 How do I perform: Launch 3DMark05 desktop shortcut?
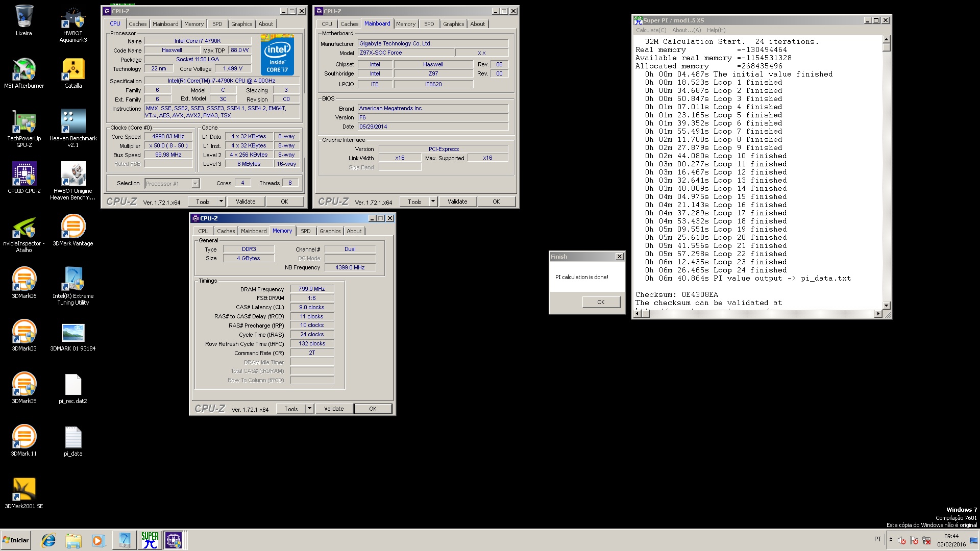pos(23,388)
